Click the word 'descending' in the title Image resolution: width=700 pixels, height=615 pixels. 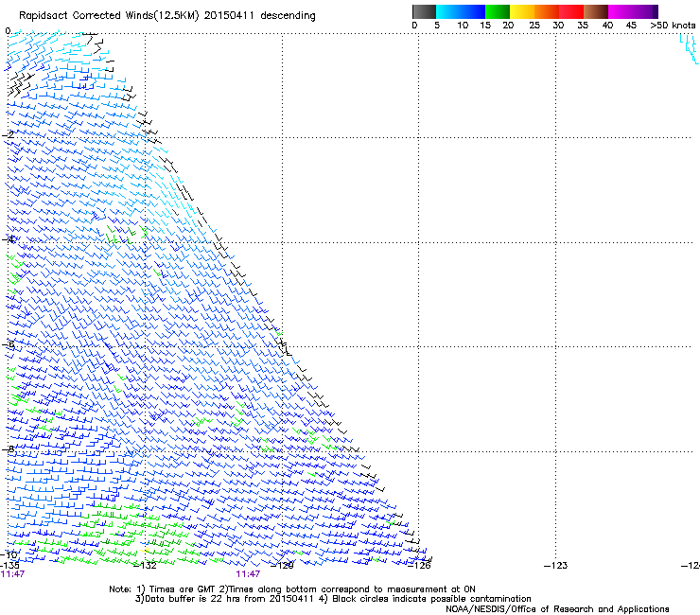(x=288, y=16)
